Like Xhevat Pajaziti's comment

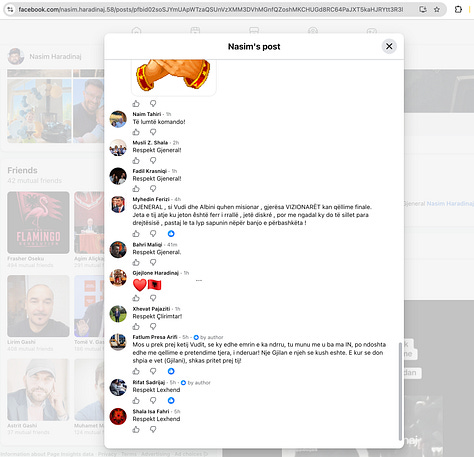[136, 327]
